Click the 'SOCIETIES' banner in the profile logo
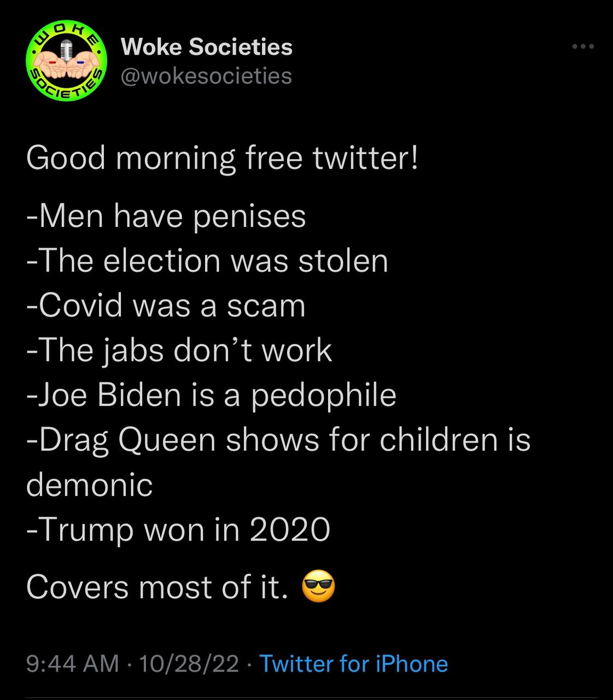Image resolution: width=613 pixels, height=700 pixels. (x=66, y=87)
